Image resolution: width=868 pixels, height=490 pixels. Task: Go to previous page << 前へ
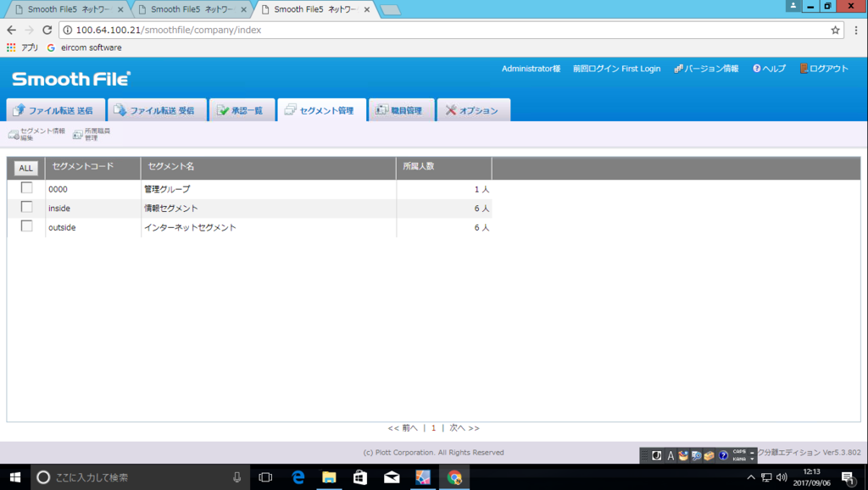pos(403,428)
